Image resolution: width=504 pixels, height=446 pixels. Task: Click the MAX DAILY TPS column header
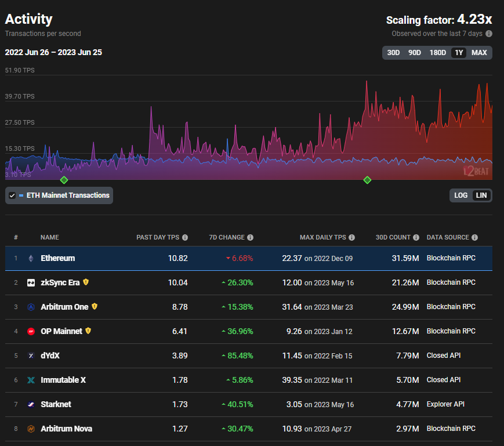[x=322, y=237]
